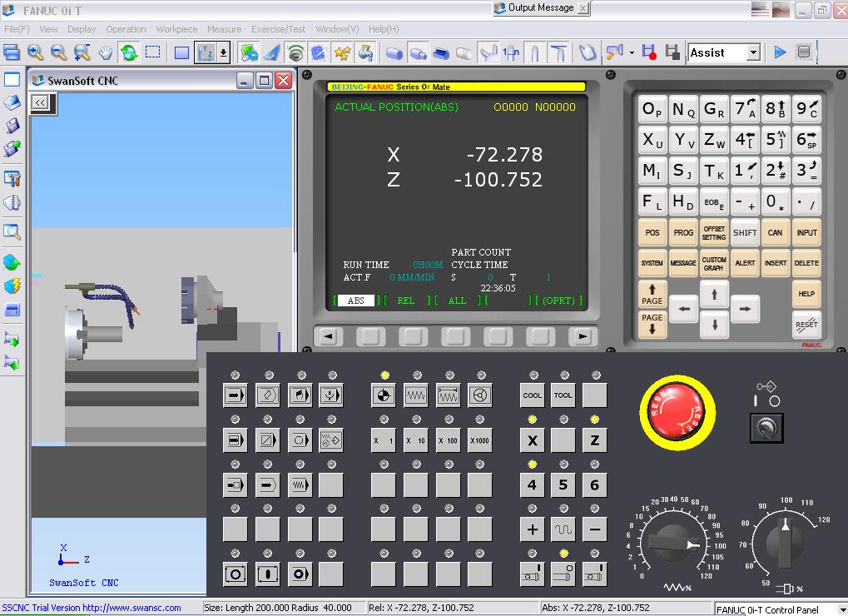Click the coolant faucet toolbar icon

tap(366, 52)
